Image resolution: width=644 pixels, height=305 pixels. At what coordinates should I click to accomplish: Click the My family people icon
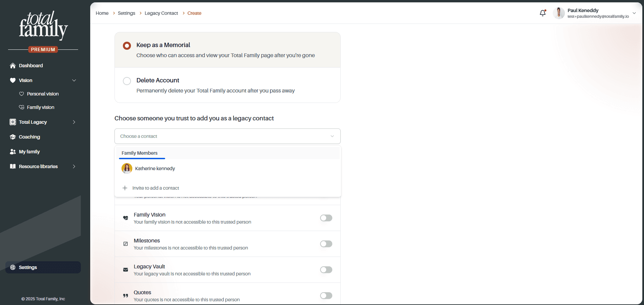tap(13, 152)
